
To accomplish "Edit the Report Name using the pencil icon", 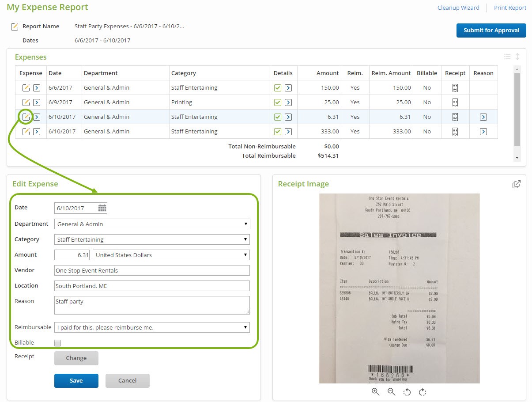I will (15, 27).
